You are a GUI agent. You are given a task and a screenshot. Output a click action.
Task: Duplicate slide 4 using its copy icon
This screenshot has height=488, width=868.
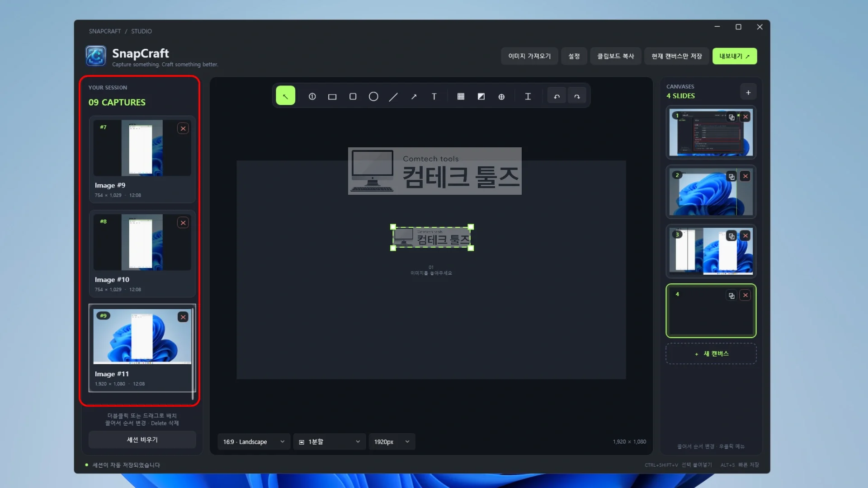point(731,296)
